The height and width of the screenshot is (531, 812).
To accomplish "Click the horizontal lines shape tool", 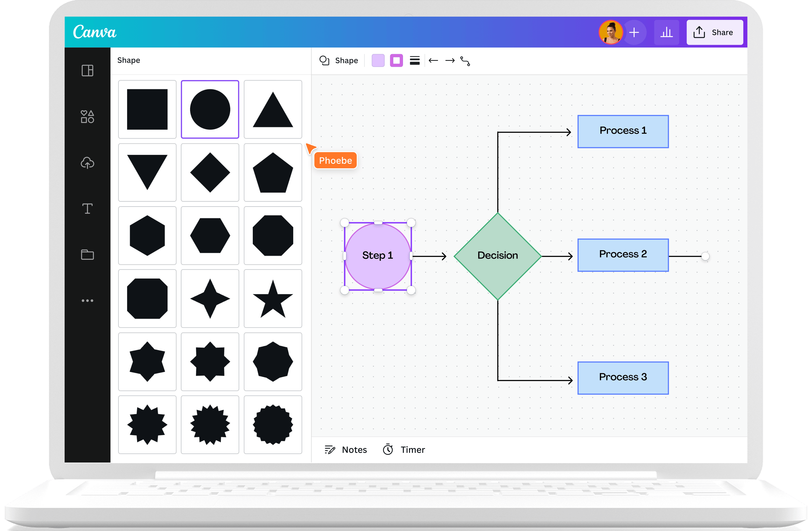I will 415,61.
